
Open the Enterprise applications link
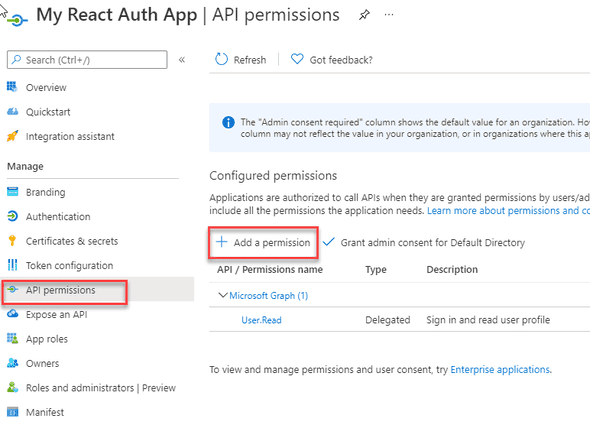[500, 370]
